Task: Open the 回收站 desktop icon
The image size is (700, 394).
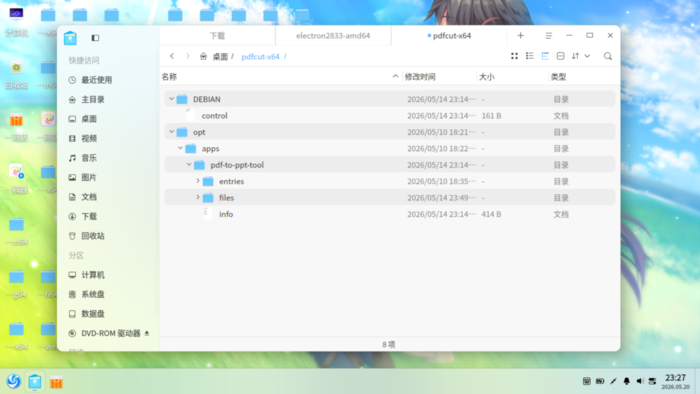Action: pyautogui.click(x=17, y=75)
